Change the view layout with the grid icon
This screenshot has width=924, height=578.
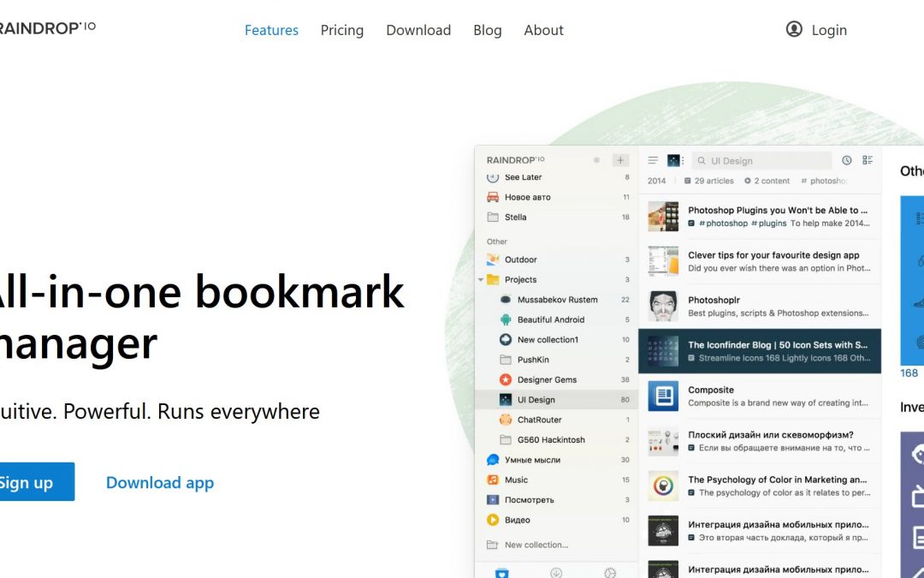pos(868,160)
